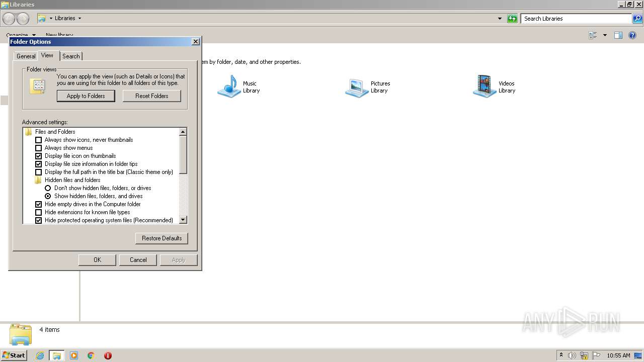Select the View tab

[x=47, y=55]
